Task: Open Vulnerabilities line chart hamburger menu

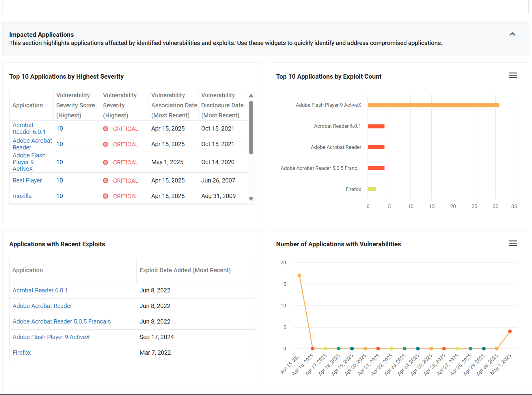Action: click(x=512, y=243)
